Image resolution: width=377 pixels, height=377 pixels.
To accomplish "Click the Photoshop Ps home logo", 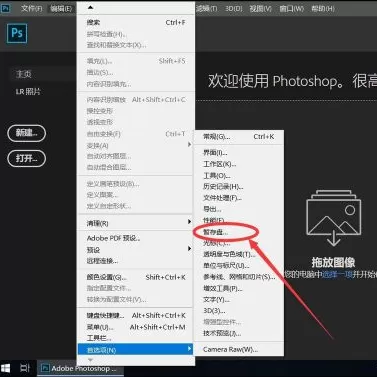I will click(x=17, y=33).
